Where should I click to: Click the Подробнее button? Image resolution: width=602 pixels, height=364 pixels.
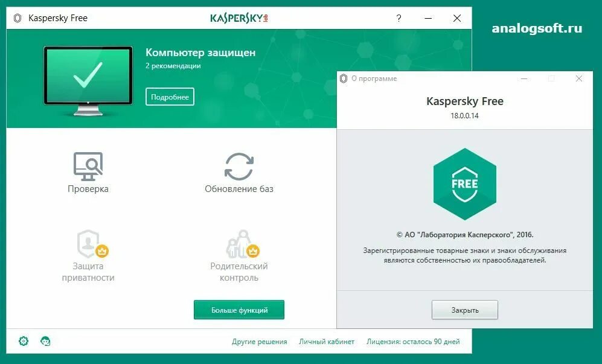170,97
